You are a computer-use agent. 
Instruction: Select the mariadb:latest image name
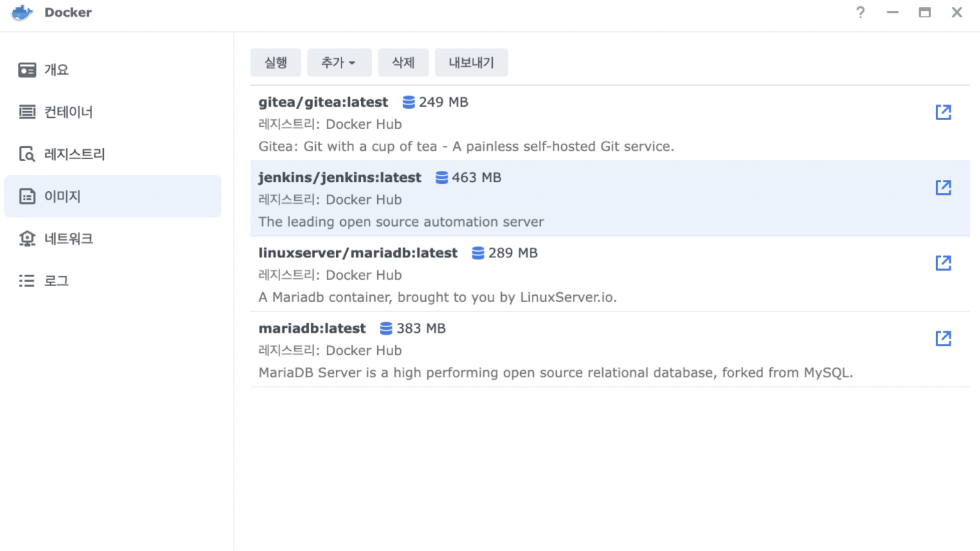[x=312, y=329]
